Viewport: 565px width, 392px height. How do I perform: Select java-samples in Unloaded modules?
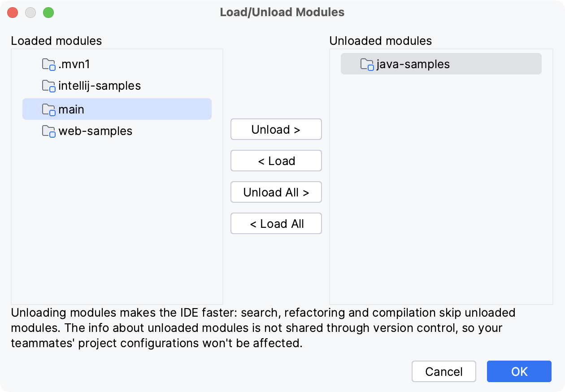pyautogui.click(x=413, y=64)
